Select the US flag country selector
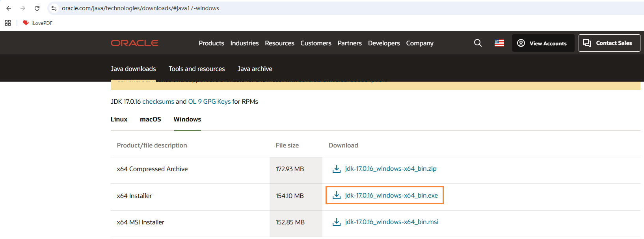644x239 pixels. [x=499, y=43]
